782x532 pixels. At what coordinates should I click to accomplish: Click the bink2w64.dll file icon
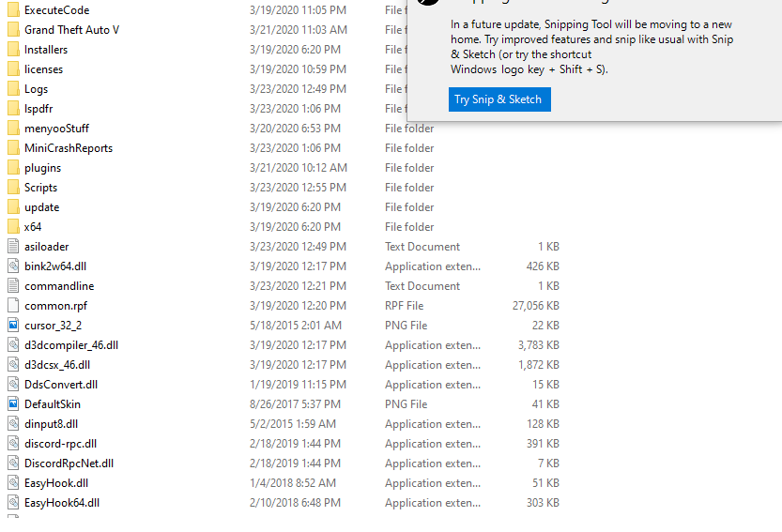click(12, 266)
